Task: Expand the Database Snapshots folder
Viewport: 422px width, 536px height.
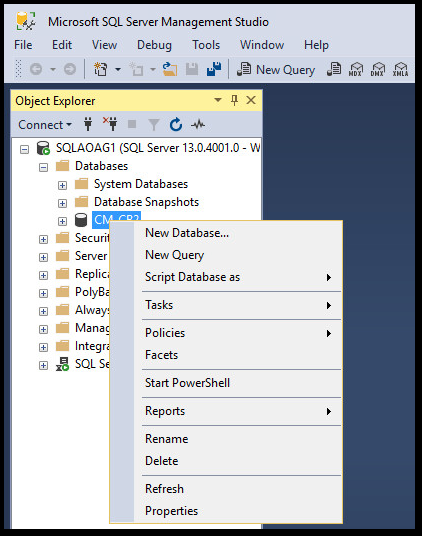Action: pos(62,203)
